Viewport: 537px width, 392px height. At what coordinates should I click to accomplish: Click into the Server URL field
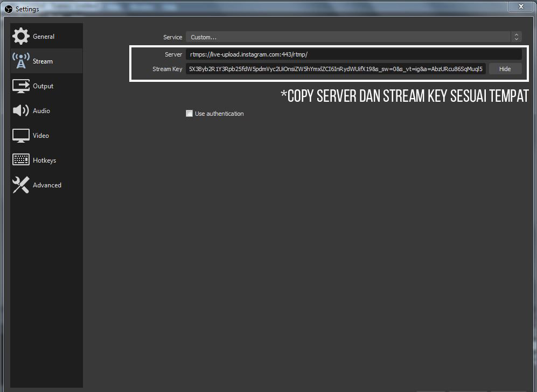(353, 54)
